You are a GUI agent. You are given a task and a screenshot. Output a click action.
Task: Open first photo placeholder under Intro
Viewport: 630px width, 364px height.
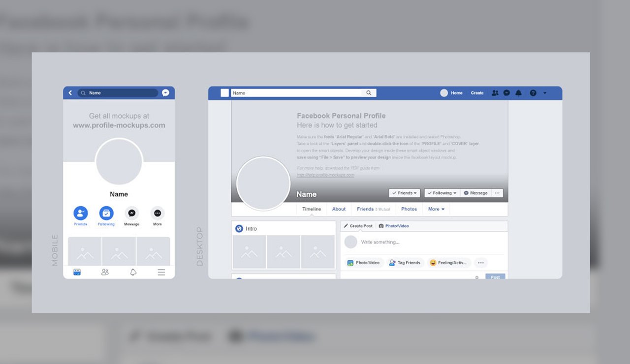(x=249, y=252)
